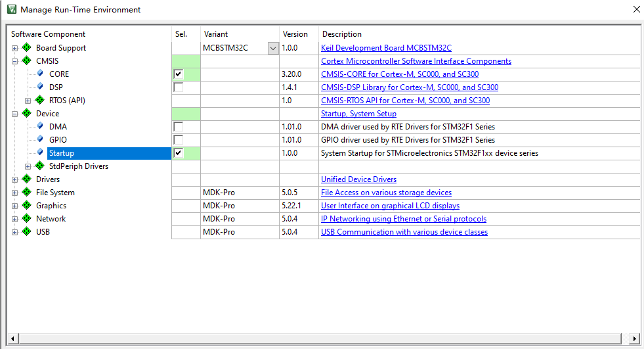644x349 pixels.
Task: Click the horizontal scrollbar track
Action: tap(320, 338)
